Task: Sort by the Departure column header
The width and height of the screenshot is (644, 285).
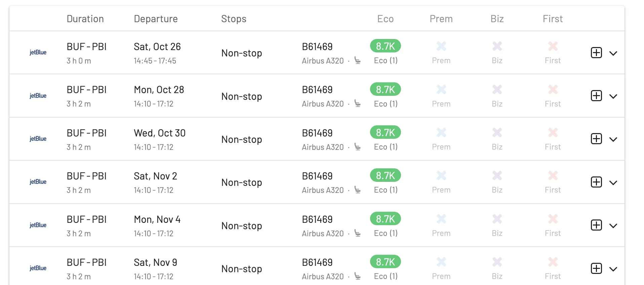Action: (x=156, y=19)
